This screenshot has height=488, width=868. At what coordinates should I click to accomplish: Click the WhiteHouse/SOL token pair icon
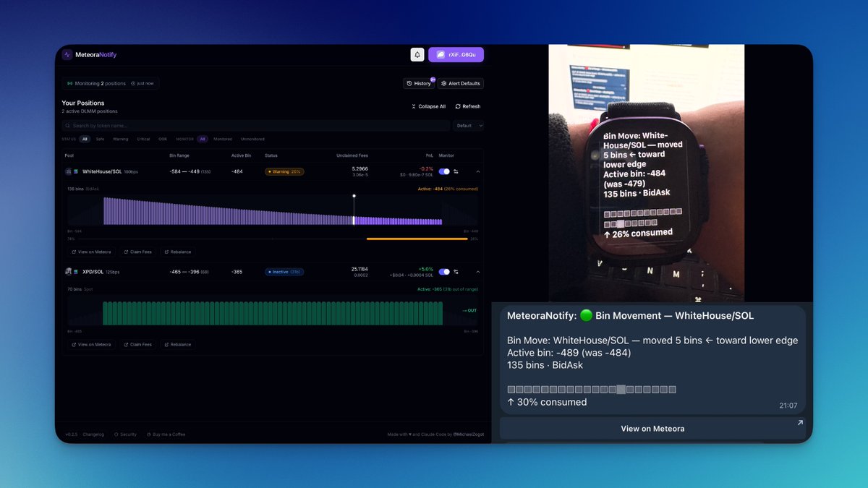pyautogui.click(x=72, y=171)
